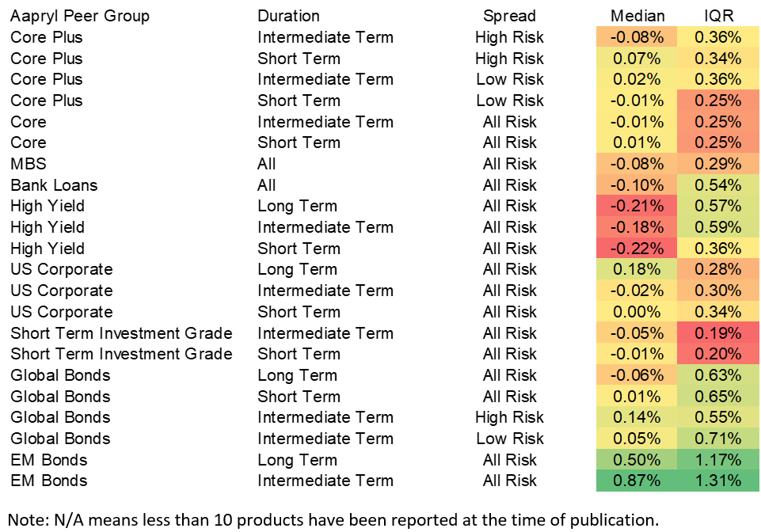Screen dimensions: 761x532
Task: Select the red -0.22% median cell
Action: click(x=637, y=249)
